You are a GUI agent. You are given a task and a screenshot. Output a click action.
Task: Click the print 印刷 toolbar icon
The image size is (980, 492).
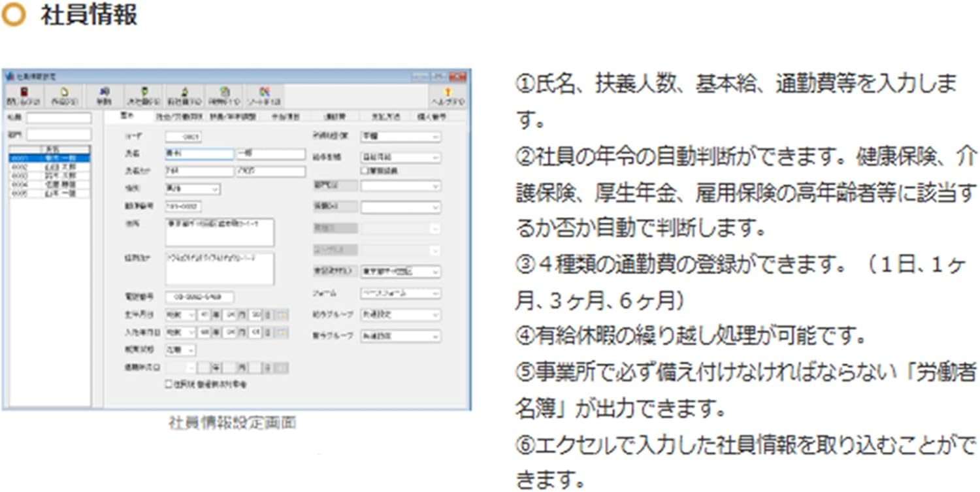223,96
